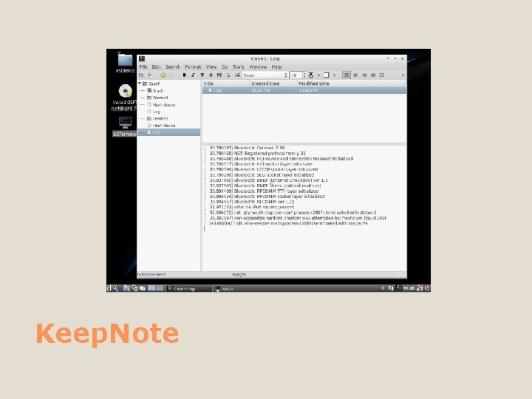Open the evidence folder on the desktop
Viewport: 532px width, 399px height.
tap(125, 63)
